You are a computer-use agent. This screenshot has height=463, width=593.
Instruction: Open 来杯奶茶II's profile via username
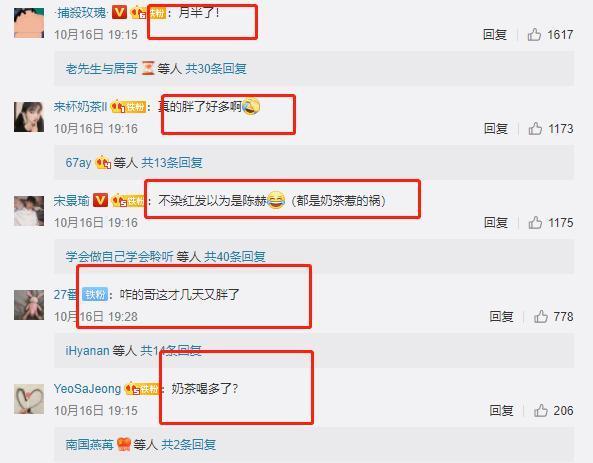pos(80,107)
